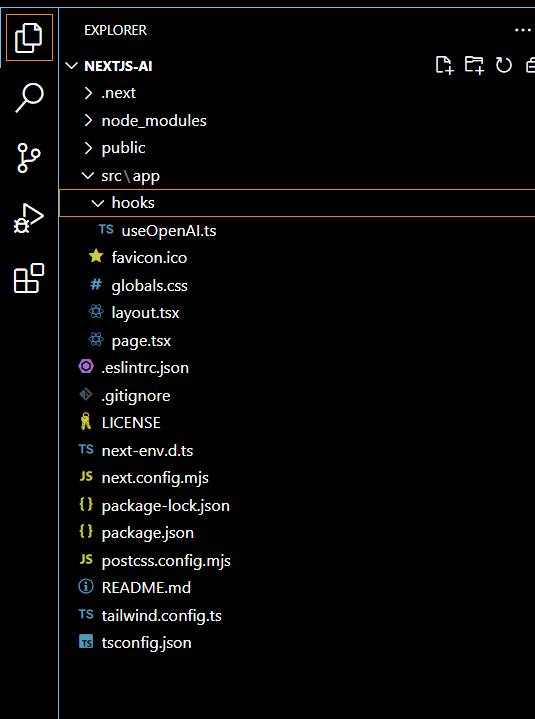This screenshot has width=535, height=719.
Task: Open page.tsx file name
Action: (141, 341)
